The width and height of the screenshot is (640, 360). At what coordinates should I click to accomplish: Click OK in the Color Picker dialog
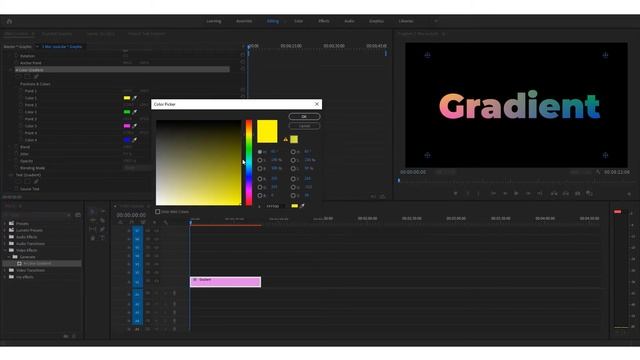[x=304, y=117]
